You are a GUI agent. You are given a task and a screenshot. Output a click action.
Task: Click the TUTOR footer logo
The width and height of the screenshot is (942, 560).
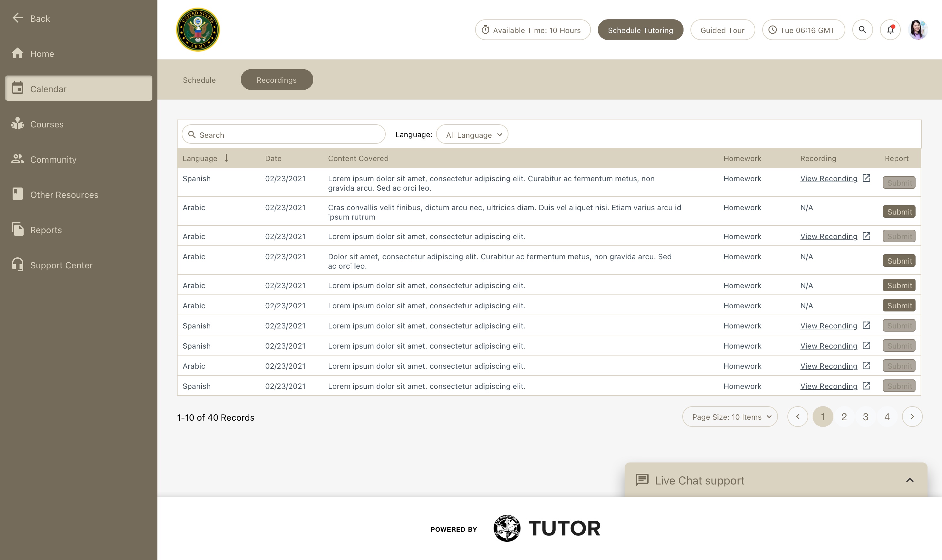[547, 528]
